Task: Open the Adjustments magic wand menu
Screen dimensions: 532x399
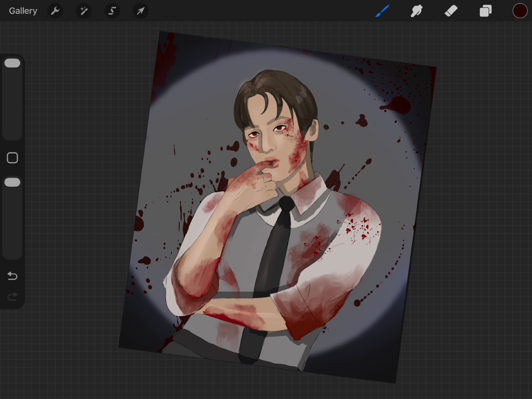Action: 84,11
